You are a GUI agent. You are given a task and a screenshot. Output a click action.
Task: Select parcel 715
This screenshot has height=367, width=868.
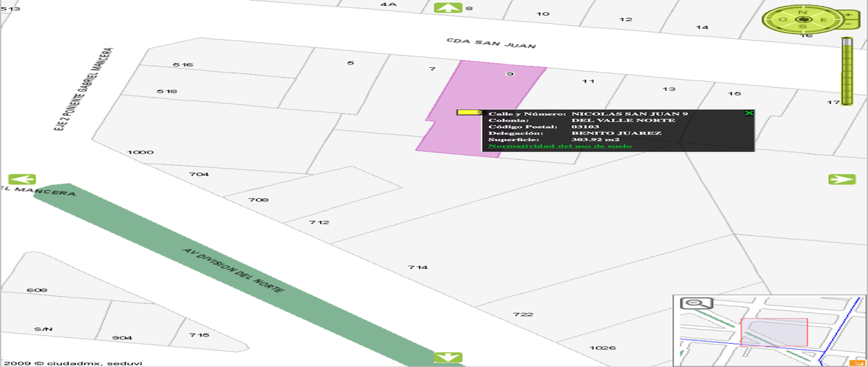(x=199, y=335)
